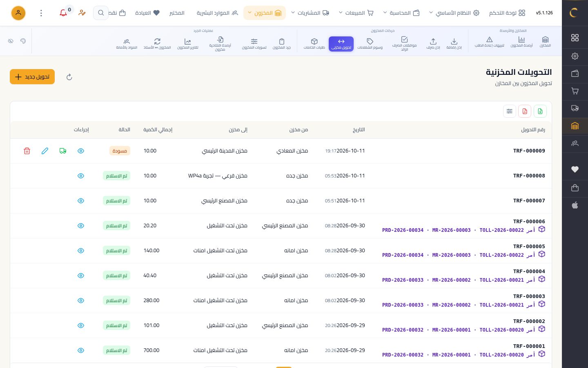Open linked PRD-2026-00032 under TRF-000002
The height and width of the screenshot is (368, 588).
point(403,330)
